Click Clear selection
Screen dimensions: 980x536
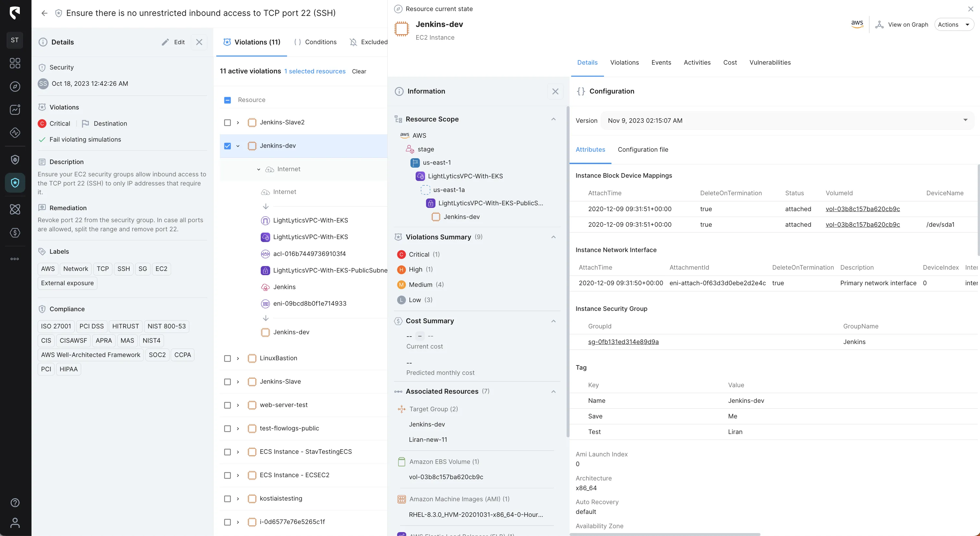point(359,71)
